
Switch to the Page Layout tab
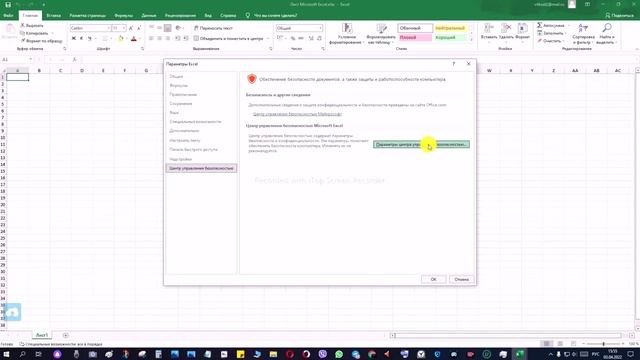click(87, 16)
